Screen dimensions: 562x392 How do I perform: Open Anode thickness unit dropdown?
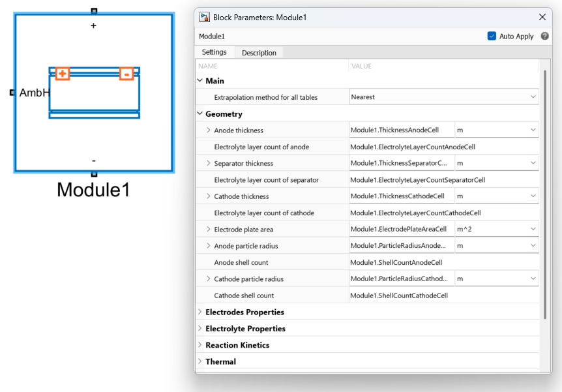[x=496, y=130]
